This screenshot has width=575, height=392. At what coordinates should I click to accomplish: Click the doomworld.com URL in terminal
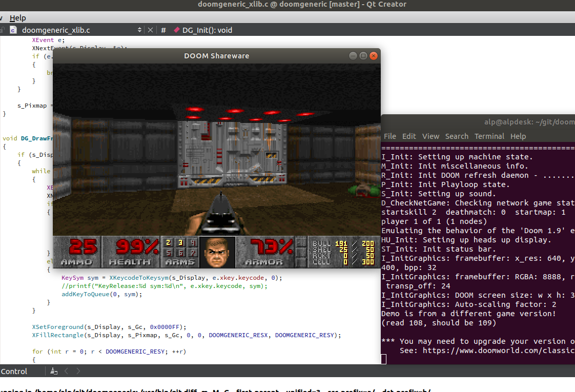[499, 350]
